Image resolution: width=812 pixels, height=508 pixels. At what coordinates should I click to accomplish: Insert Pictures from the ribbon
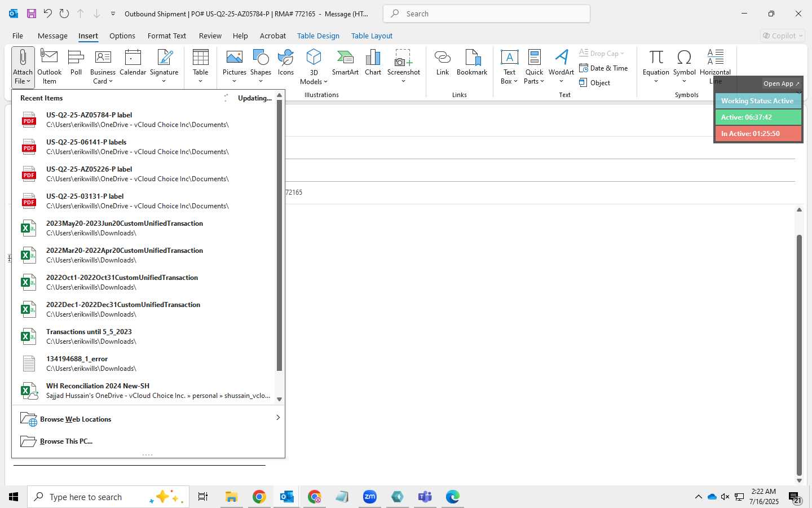coord(235,67)
